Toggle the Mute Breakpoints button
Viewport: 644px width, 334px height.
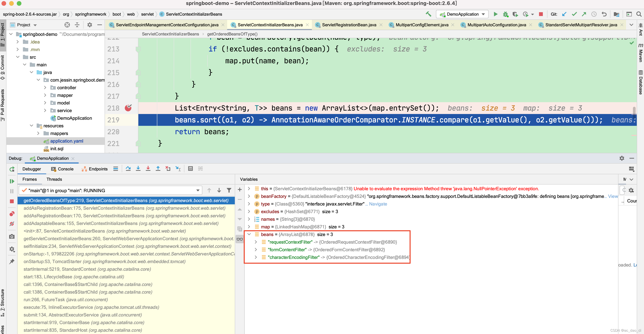coord(12,224)
